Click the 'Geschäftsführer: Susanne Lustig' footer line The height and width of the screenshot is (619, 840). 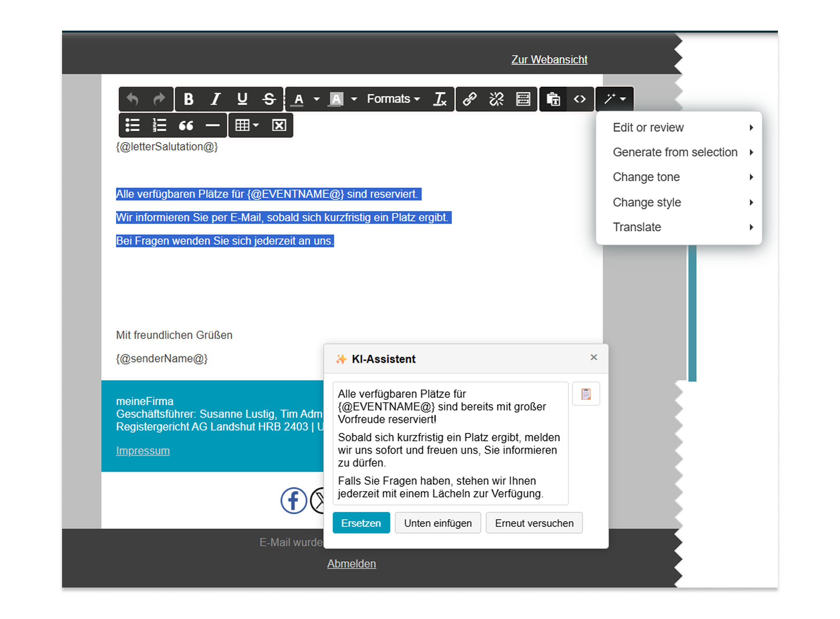point(219,414)
